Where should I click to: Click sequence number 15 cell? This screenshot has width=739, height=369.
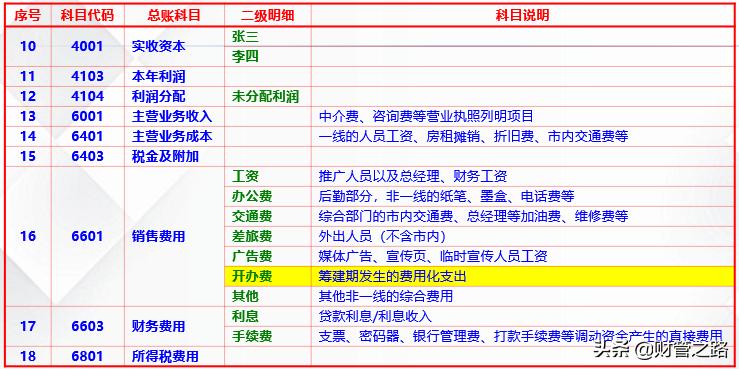click(x=27, y=156)
